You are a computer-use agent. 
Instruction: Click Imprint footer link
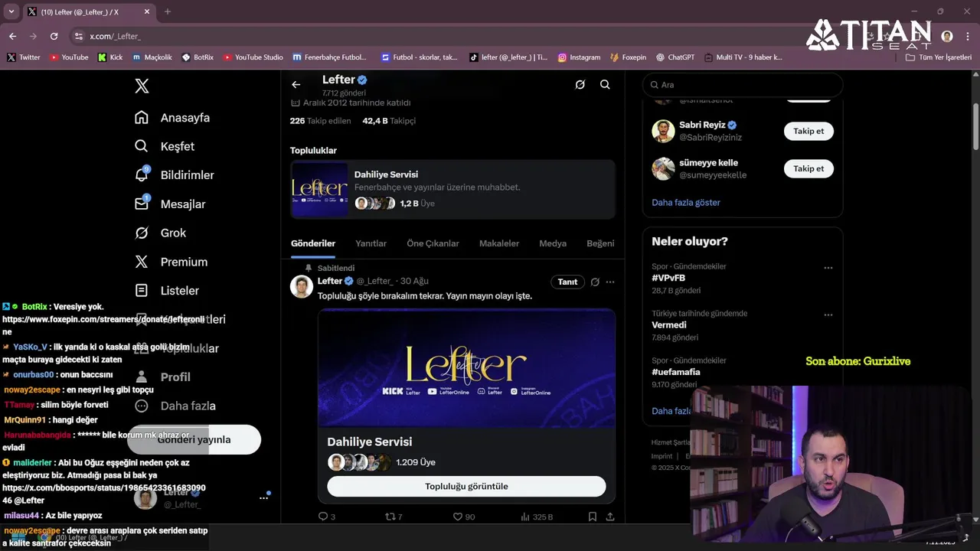pos(661,456)
